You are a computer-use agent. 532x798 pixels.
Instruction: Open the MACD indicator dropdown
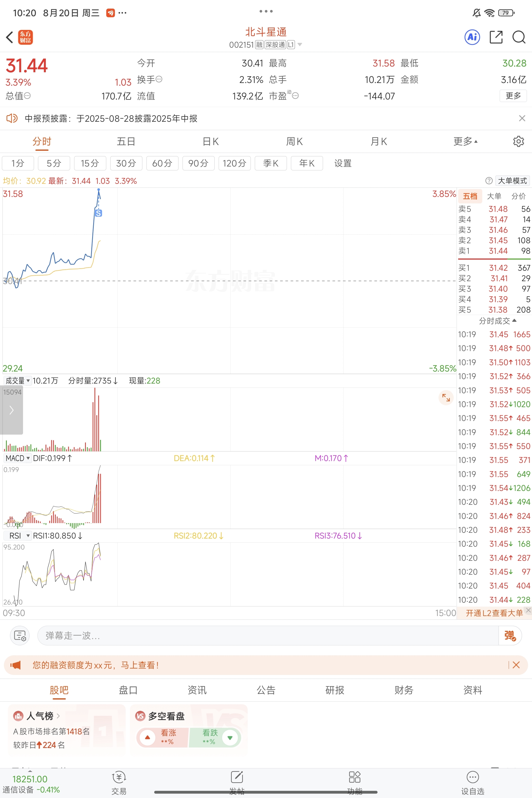point(18,458)
